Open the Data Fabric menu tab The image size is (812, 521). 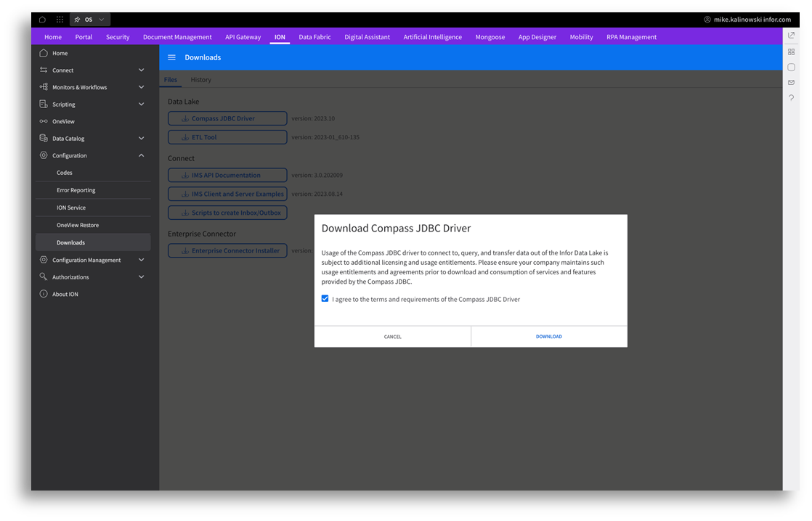tap(314, 37)
